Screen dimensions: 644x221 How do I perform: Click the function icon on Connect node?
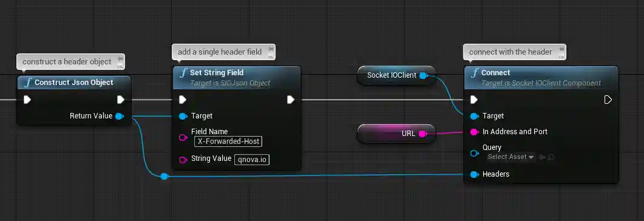coord(475,73)
